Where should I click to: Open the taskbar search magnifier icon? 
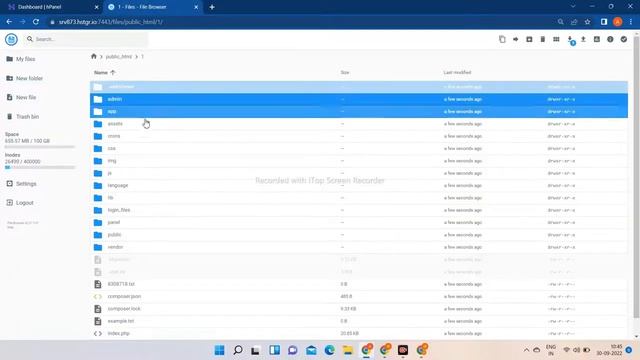238,350
